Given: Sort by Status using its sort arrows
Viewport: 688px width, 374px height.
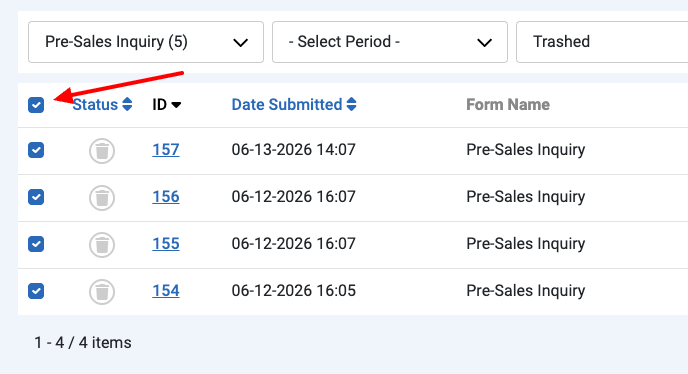Looking at the screenshot, I should 127,104.
